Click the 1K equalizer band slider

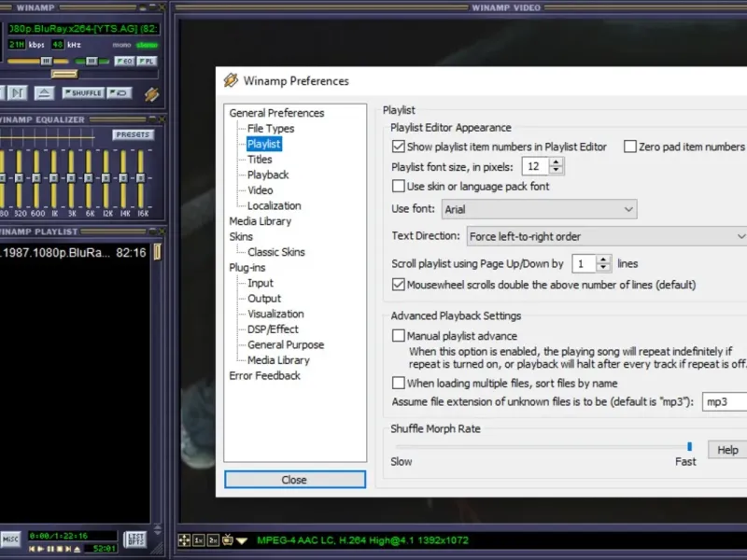pyautogui.click(x=54, y=178)
